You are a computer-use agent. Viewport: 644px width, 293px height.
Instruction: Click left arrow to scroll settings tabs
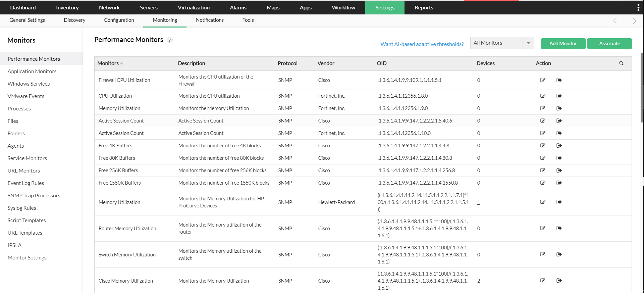point(615,21)
